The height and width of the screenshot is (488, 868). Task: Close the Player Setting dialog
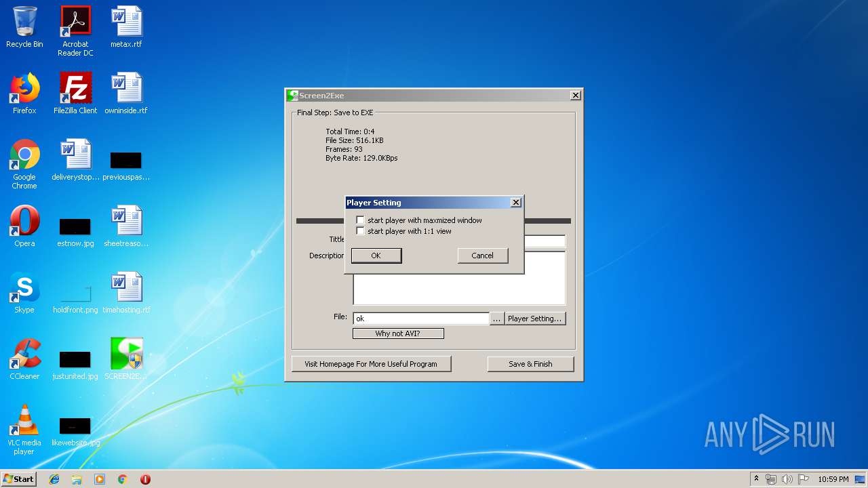click(516, 203)
